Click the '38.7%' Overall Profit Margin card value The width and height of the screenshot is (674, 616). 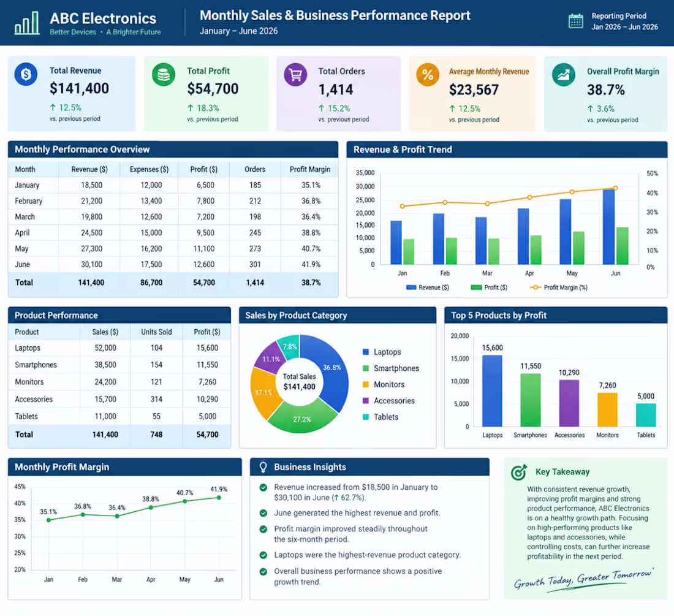[x=605, y=90]
